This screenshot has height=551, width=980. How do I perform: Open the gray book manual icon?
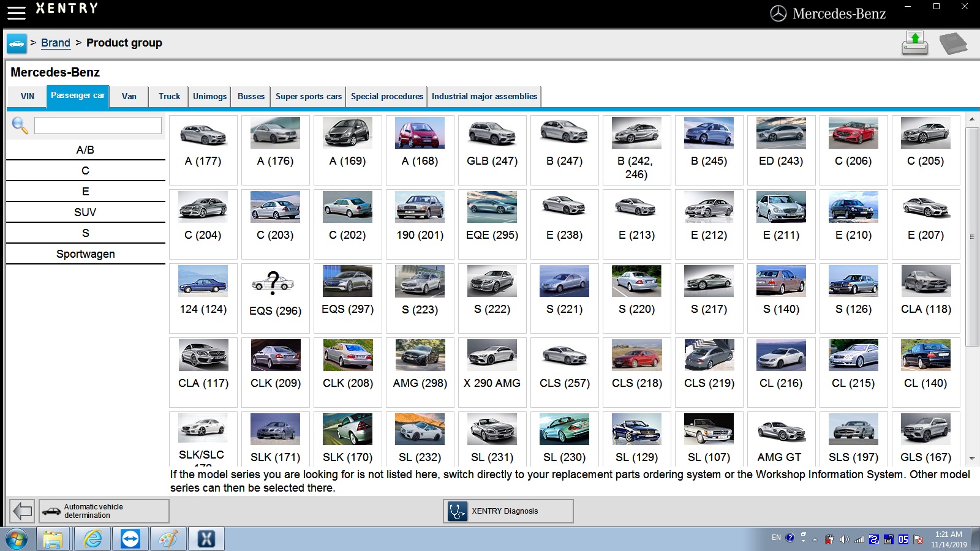(x=953, y=43)
